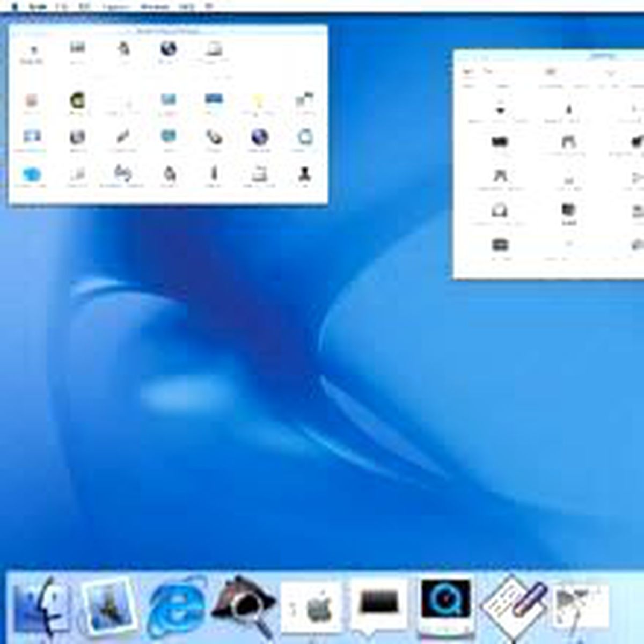Open the black person silhouette icon

[305, 174]
